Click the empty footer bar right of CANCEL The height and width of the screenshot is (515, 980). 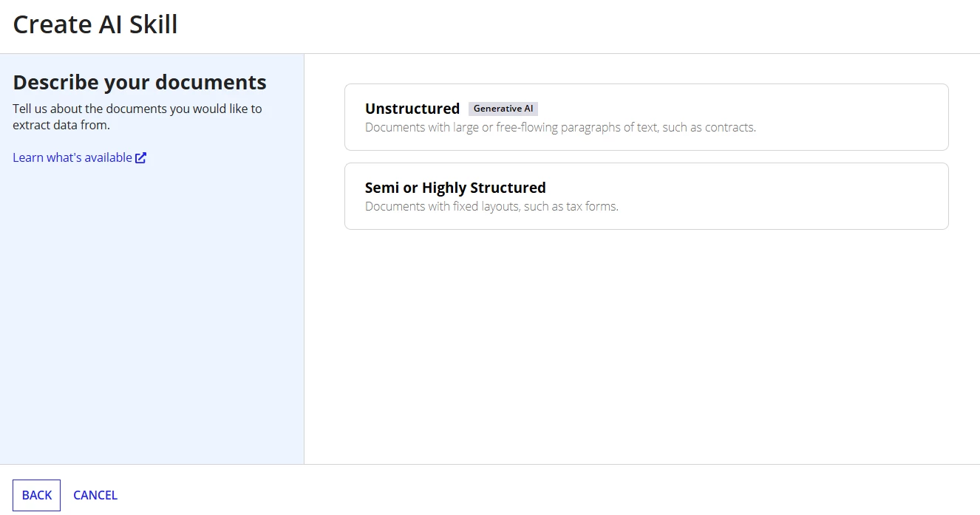point(547,490)
